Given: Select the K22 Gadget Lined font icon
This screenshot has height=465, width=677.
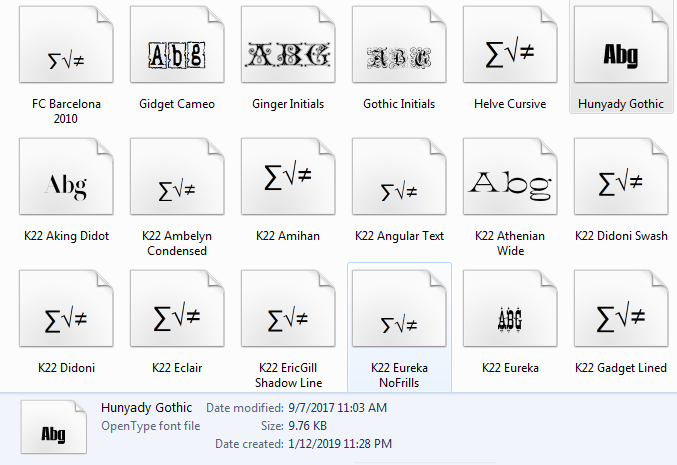Looking at the screenshot, I should [621, 309].
